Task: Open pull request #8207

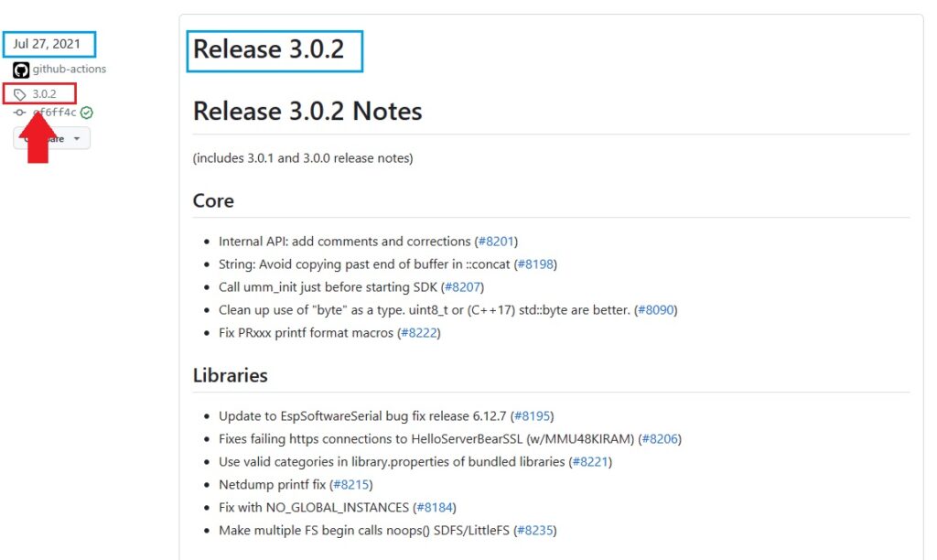Action: pos(462,286)
